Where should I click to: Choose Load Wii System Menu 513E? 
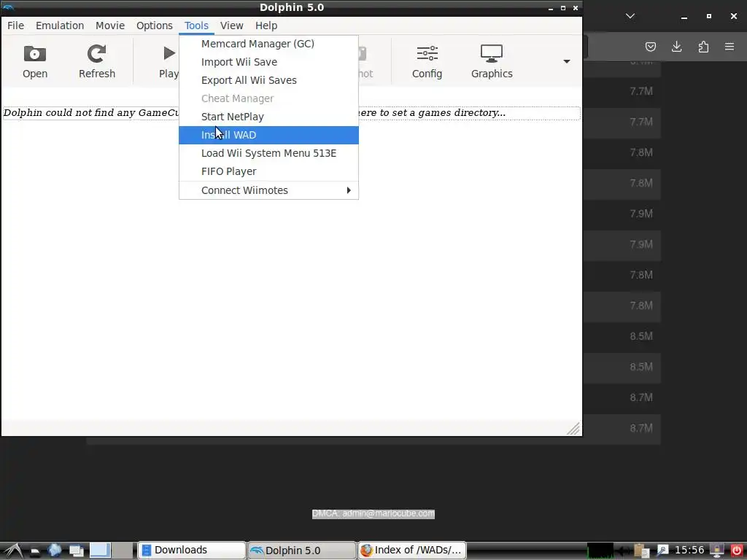[268, 153]
